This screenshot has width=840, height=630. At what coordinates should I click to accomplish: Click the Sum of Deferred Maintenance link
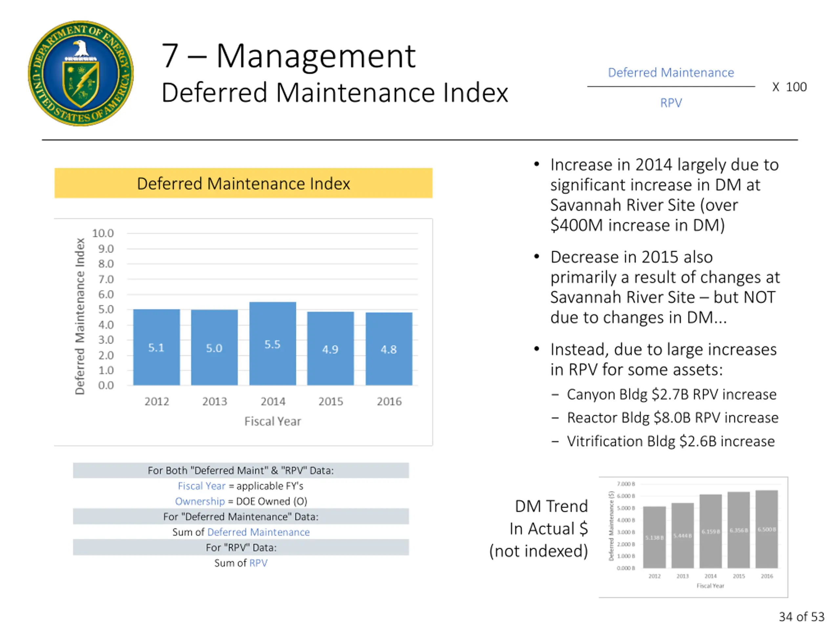tap(258, 532)
